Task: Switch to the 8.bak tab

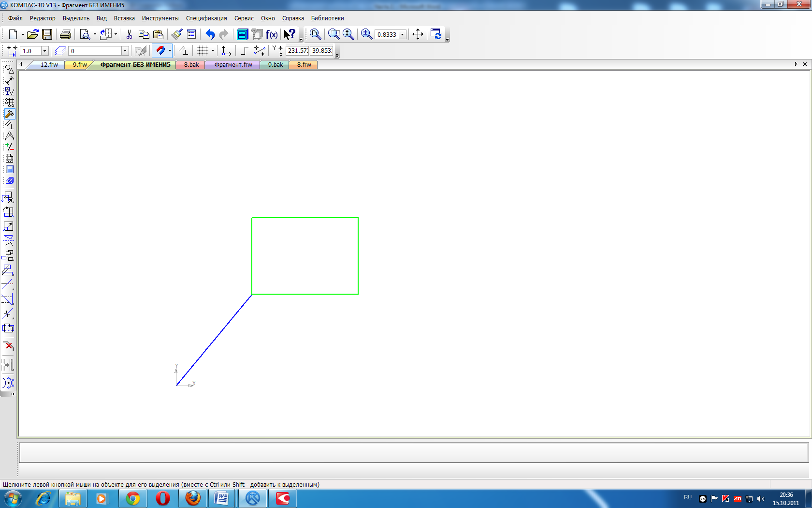Action: [191, 65]
